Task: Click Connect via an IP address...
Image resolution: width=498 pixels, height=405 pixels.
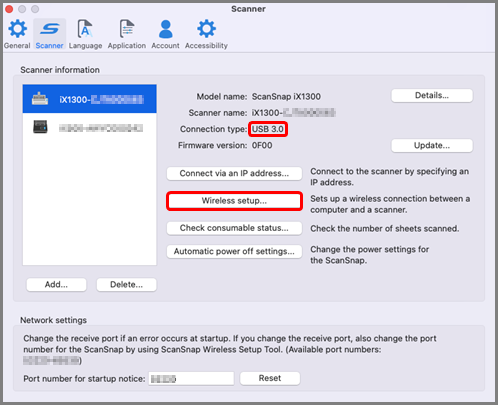Action: pyautogui.click(x=234, y=173)
